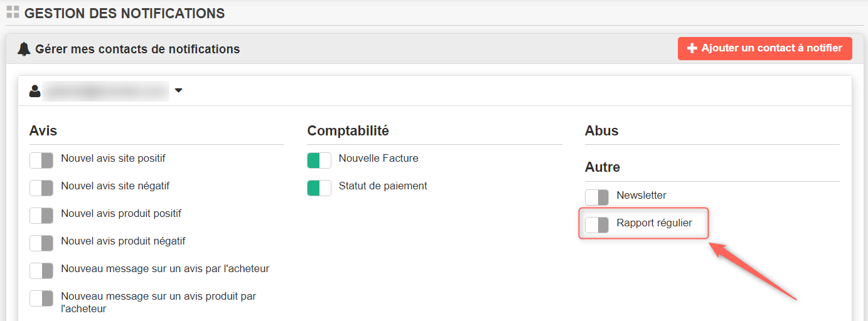868x321 pixels.
Task: Enable the Newsletter toggle
Action: (597, 197)
